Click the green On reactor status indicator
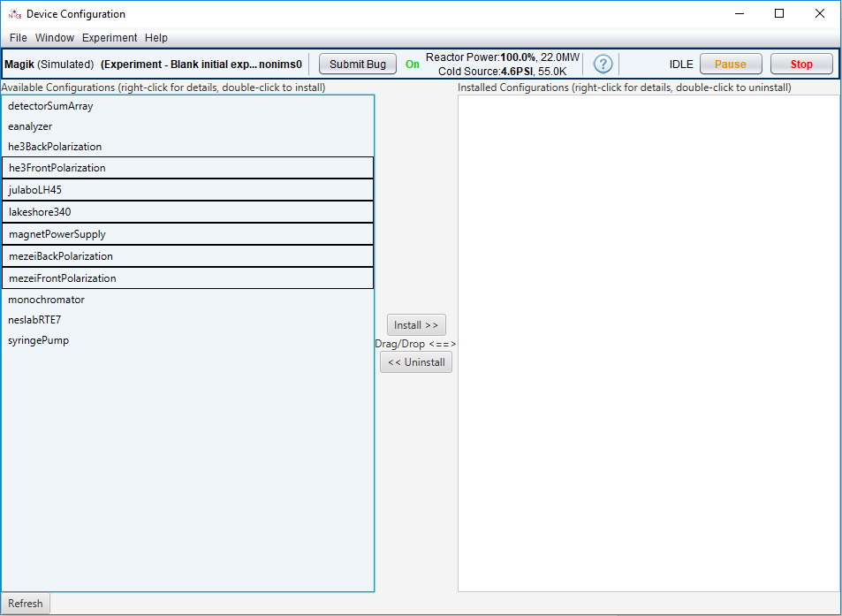 click(x=413, y=64)
